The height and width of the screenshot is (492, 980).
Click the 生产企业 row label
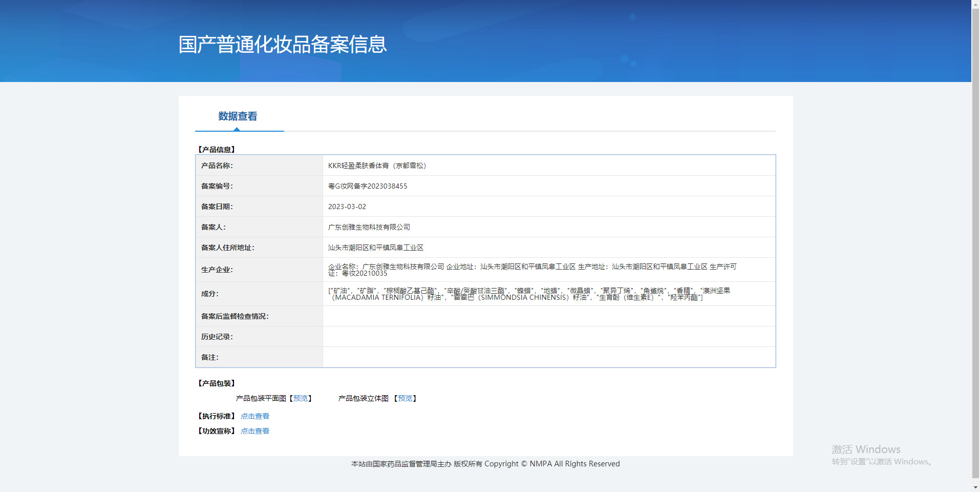coord(217,270)
